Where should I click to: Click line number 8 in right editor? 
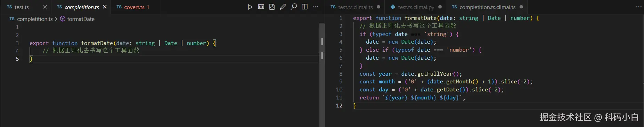(341, 74)
